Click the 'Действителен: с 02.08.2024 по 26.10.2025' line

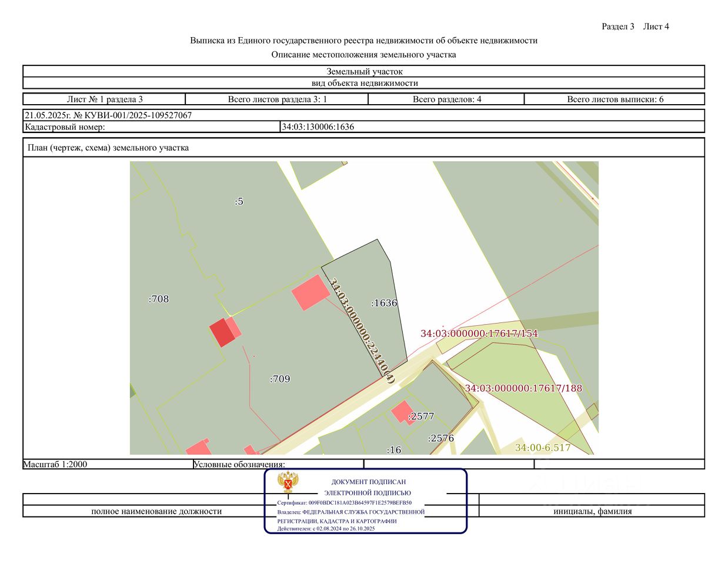326,529
